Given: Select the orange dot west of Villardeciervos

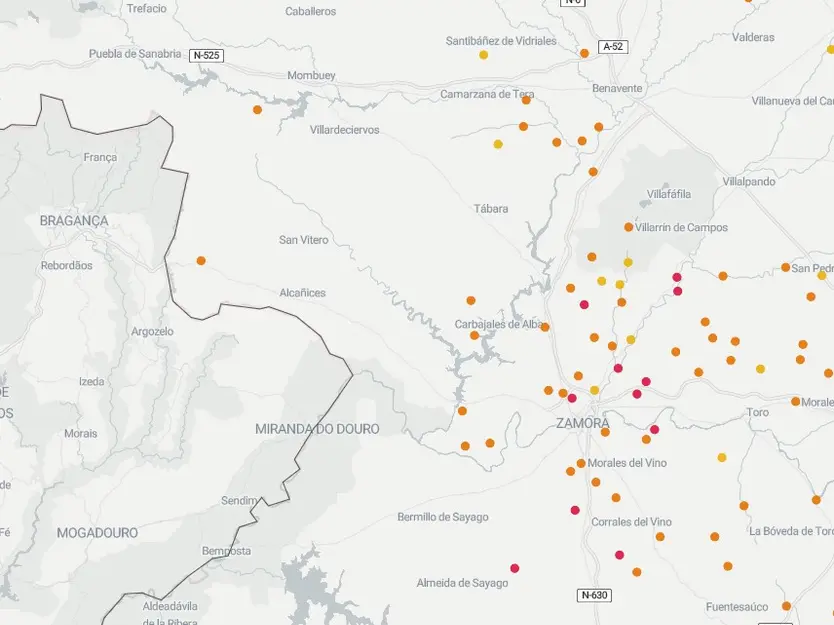Looking at the screenshot, I should pyautogui.click(x=257, y=110).
